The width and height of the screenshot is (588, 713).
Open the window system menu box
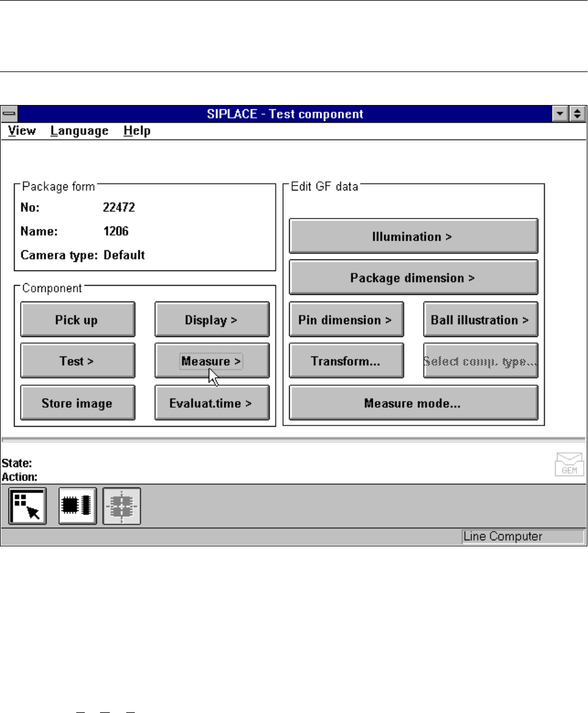coord(9,114)
